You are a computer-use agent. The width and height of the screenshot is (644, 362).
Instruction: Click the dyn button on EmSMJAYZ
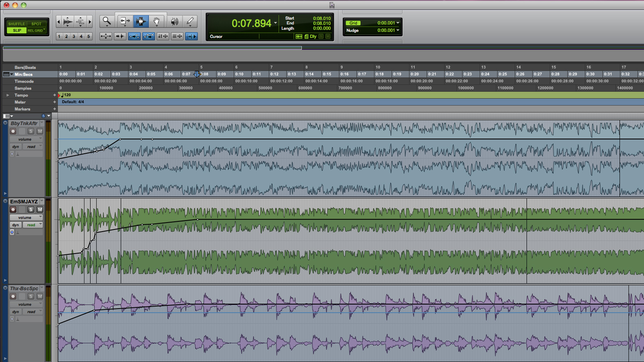(15, 225)
